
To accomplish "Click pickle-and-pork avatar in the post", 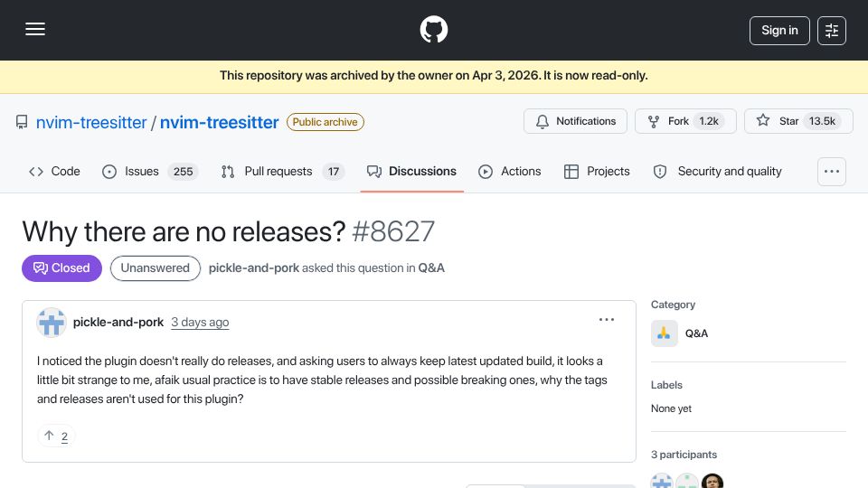I will (x=52, y=323).
